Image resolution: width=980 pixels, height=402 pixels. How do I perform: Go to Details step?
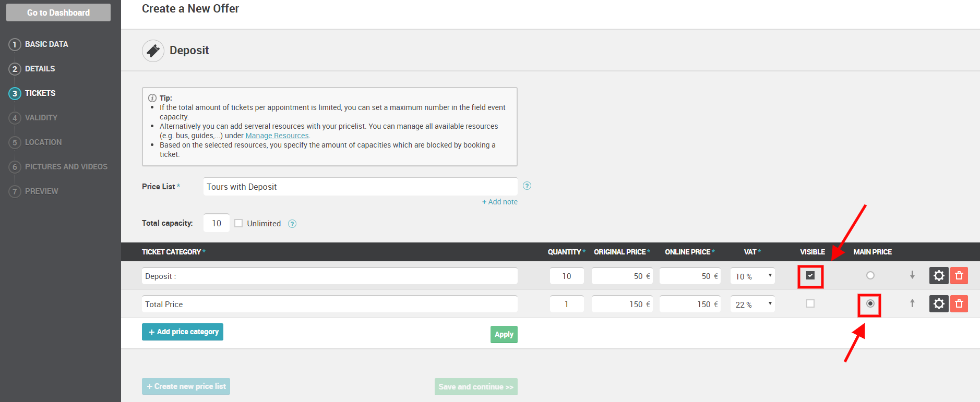click(40, 69)
